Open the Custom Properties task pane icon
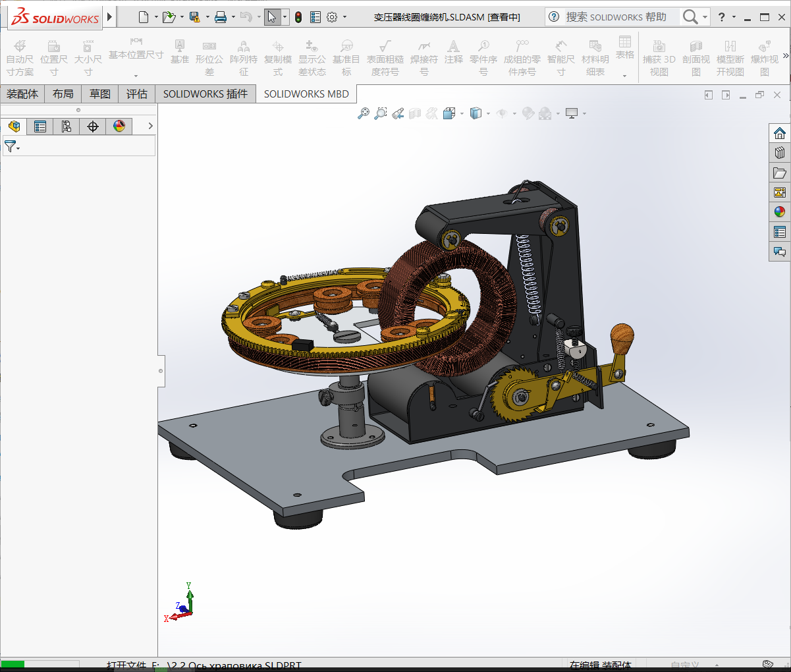Image resolution: width=791 pixels, height=672 pixels. click(x=780, y=232)
